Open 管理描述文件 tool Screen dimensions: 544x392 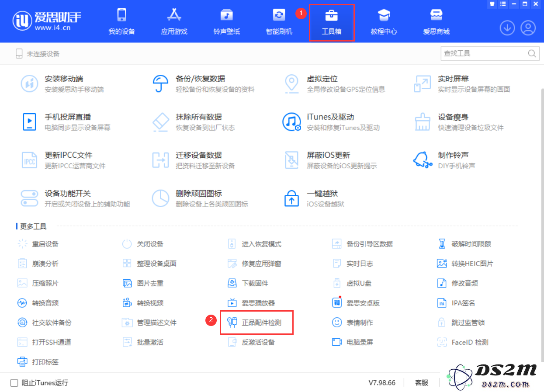(x=150, y=323)
